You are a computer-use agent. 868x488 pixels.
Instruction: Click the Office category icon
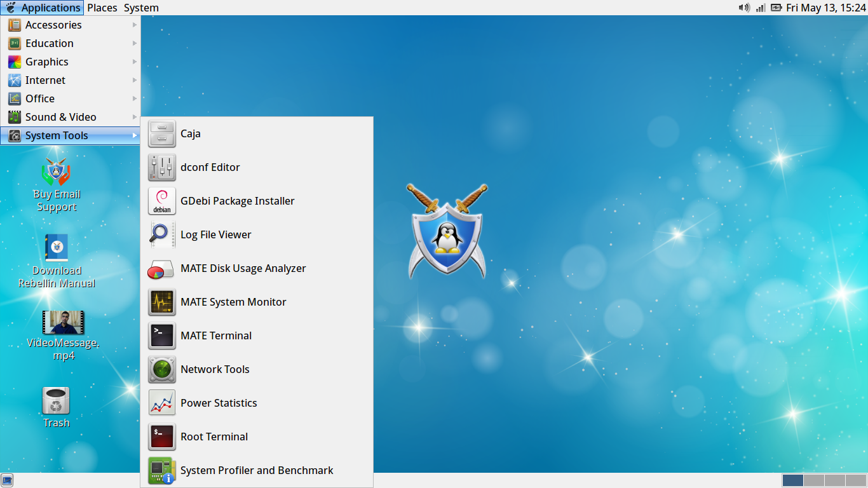pyautogui.click(x=15, y=99)
